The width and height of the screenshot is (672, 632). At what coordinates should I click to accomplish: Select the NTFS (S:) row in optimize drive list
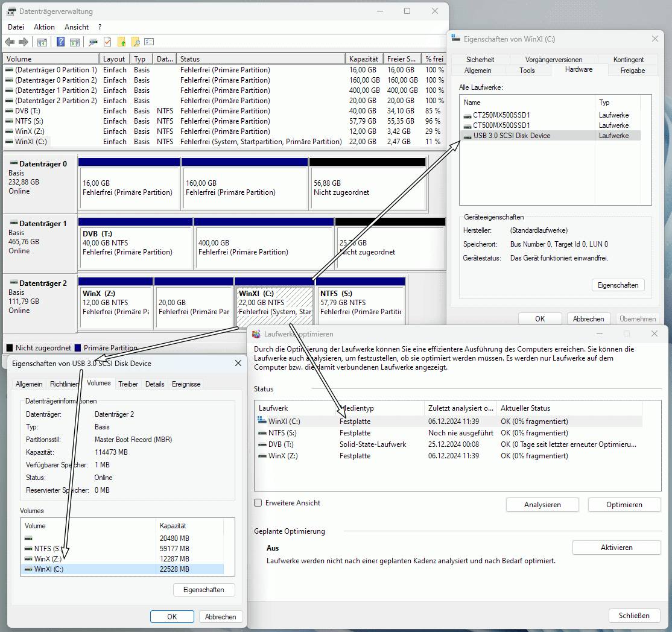[x=448, y=433]
